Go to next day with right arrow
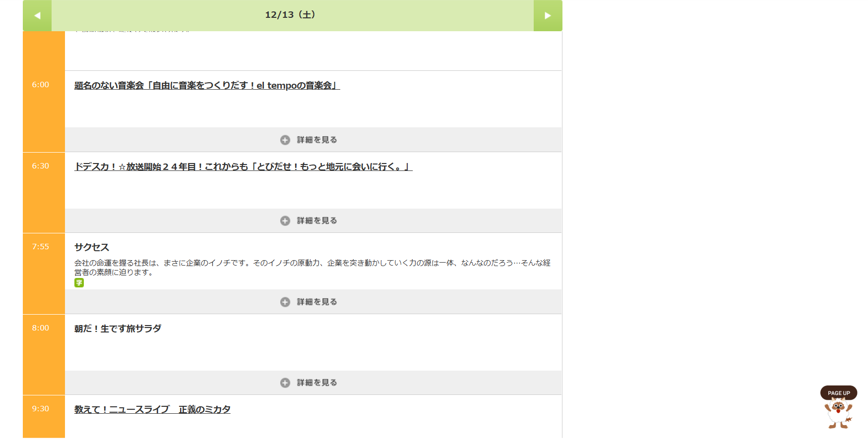Viewport: 868px width, 440px height. click(x=548, y=15)
